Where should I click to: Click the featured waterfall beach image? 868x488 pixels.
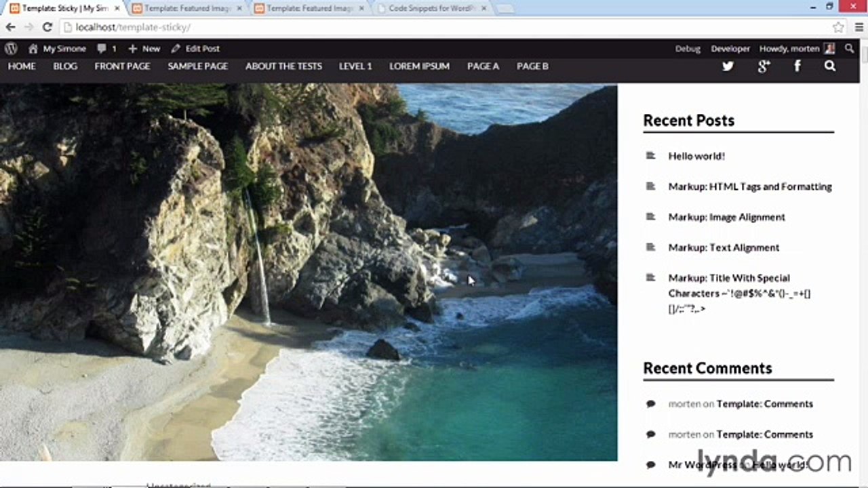(x=309, y=272)
